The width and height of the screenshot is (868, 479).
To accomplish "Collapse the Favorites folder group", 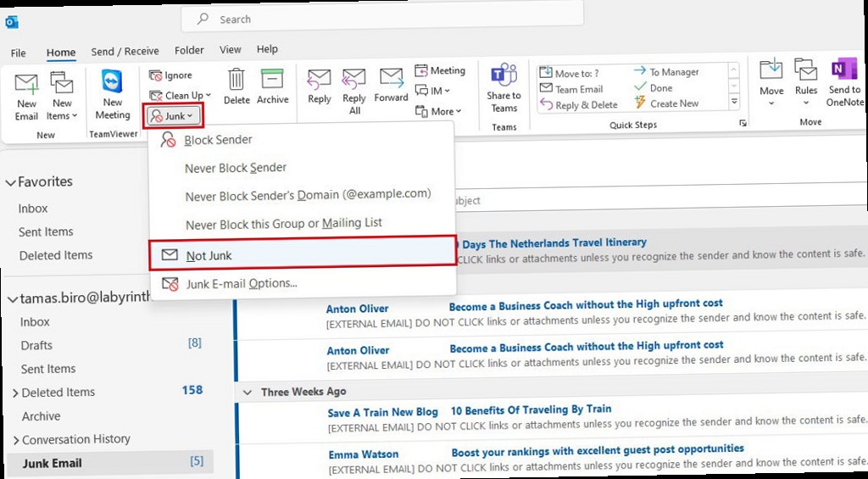I will (10, 182).
